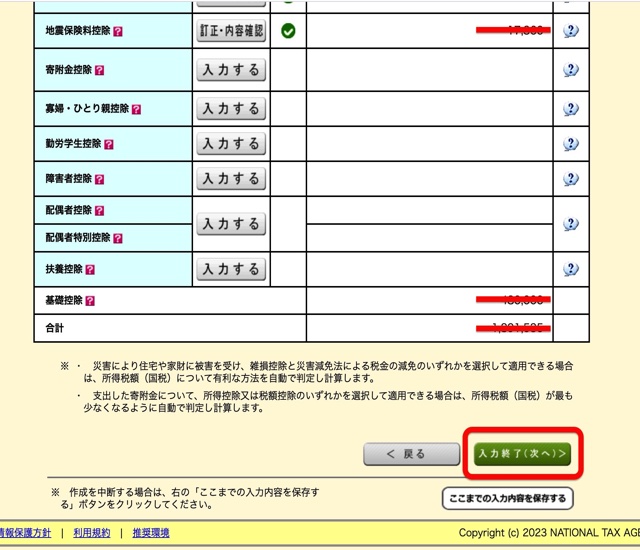Image resolution: width=640 pixels, height=550 pixels.
Task: Click 入力終了(次へ) green button
Action: [x=523, y=454]
